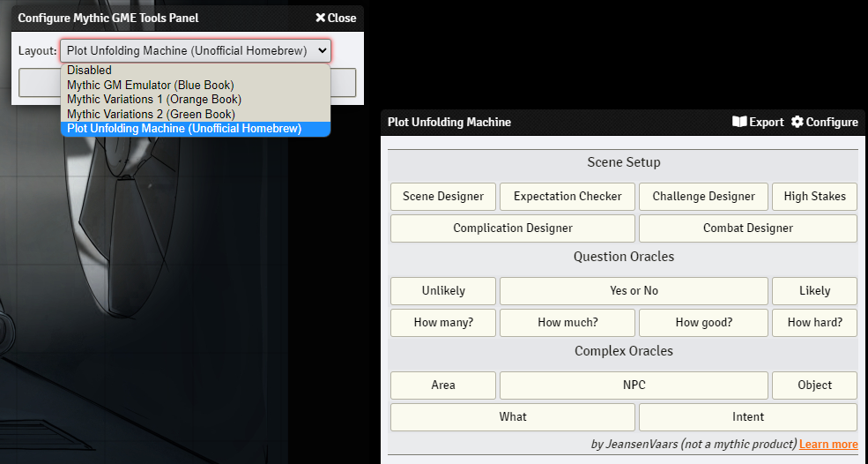
Task: Click the High Stakes button
Action: click(815, 196)
